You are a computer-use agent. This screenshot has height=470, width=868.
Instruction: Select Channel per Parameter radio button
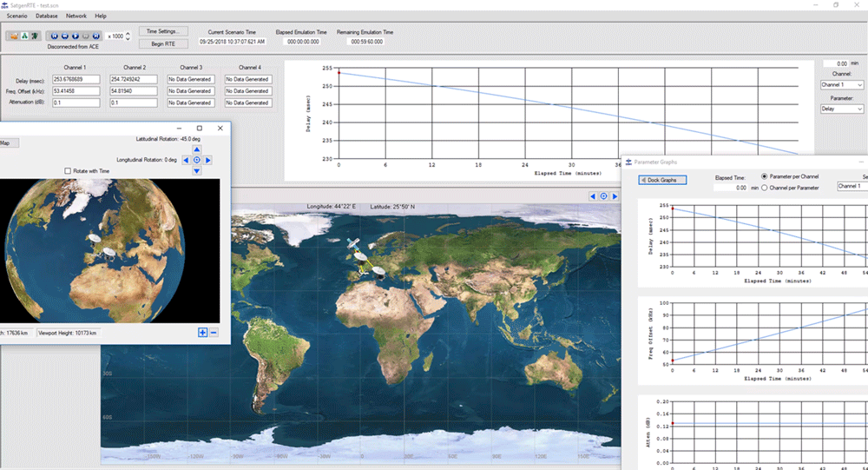(765, 187)
